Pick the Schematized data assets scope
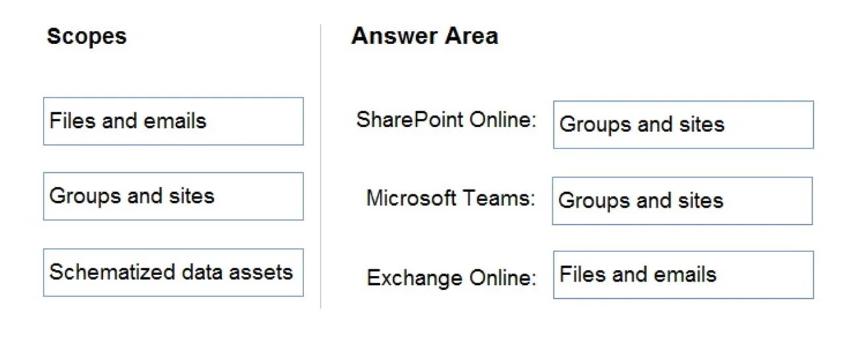 (x=173, y=272)
